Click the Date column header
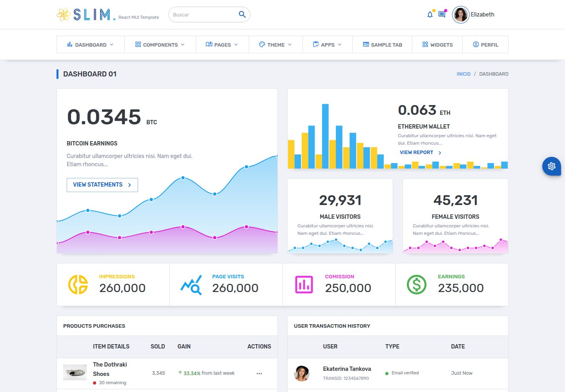Viewport: 565px width, 392px height. pyautogui.click(x=458, y=347)
